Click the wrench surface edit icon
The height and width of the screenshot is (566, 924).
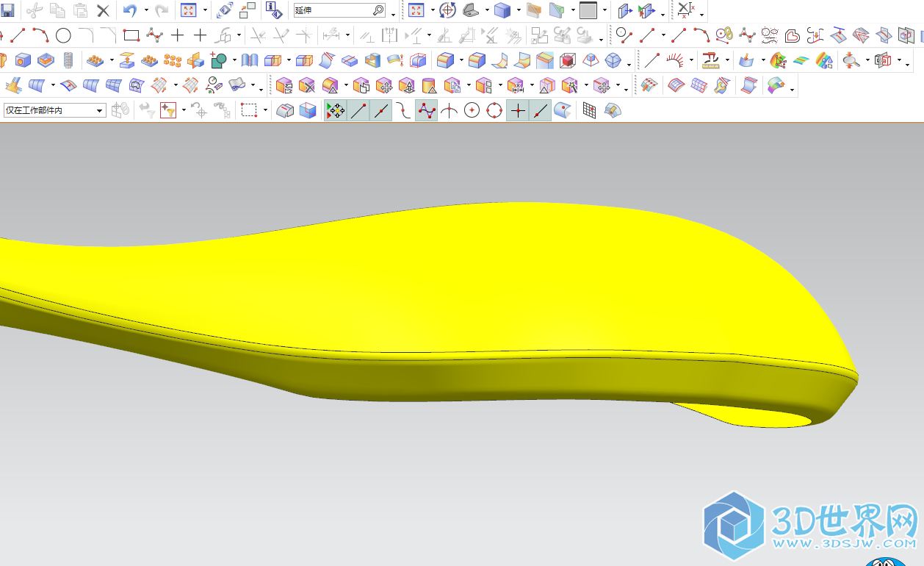(x=721, y=86)
